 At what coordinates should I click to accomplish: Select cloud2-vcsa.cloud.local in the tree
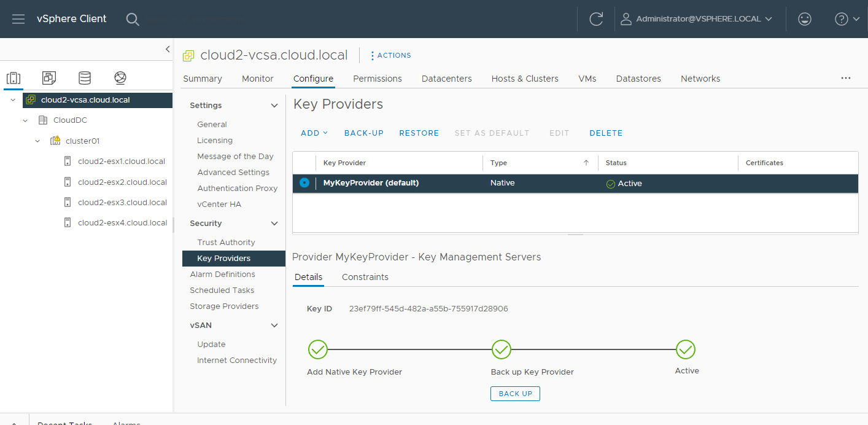[85, 99]
